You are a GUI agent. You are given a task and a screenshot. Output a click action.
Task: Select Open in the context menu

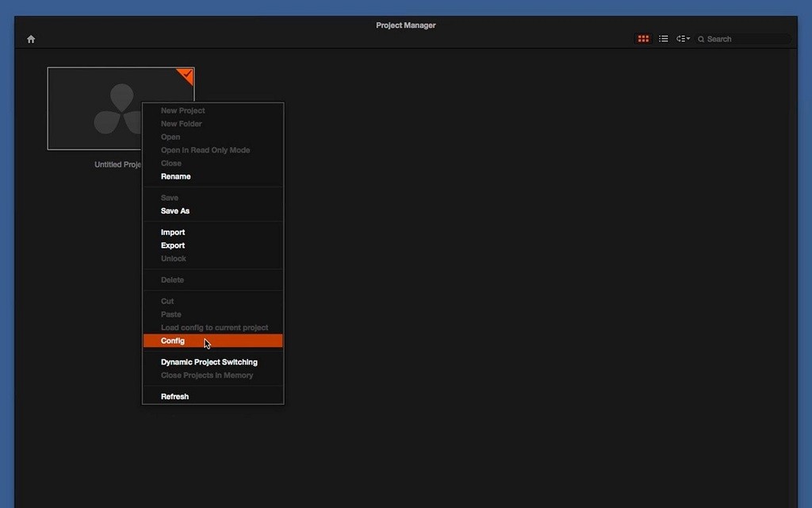[213, 137]
